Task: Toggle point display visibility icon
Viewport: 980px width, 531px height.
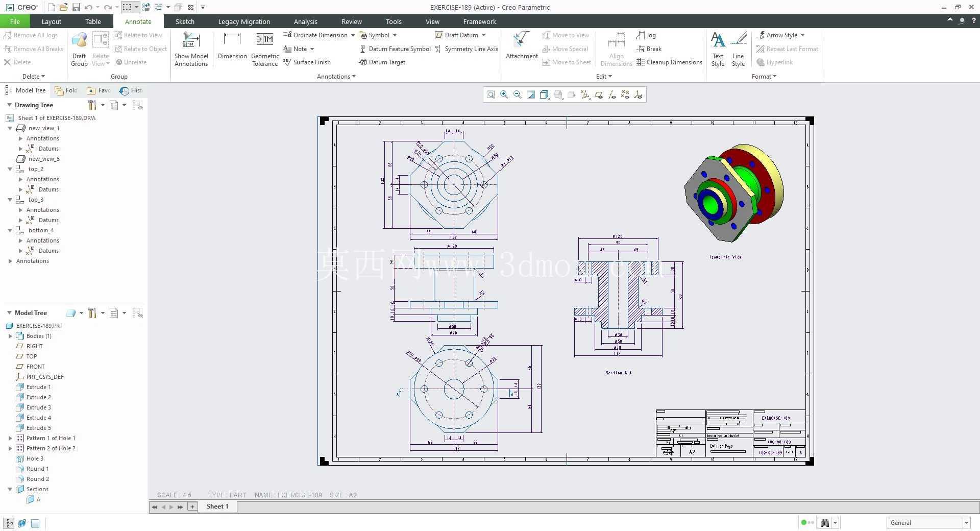Action: coord(625,94)
